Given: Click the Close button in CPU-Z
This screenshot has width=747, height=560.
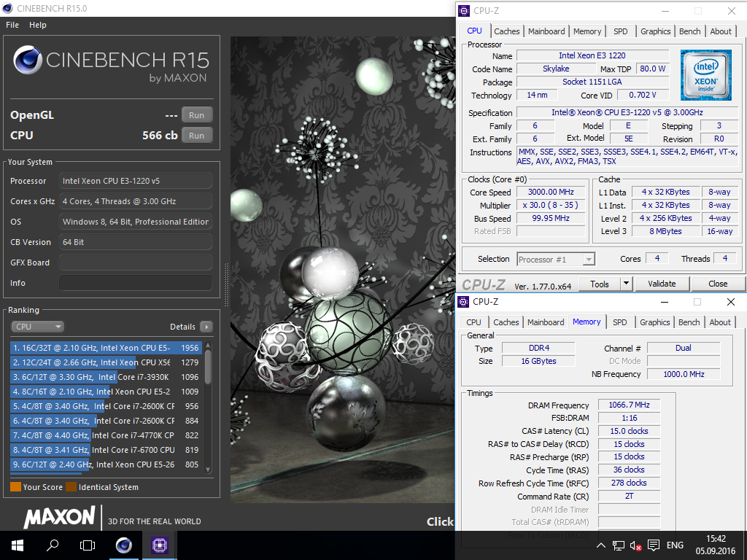Looking at the screenshot, I should point(718,284).
